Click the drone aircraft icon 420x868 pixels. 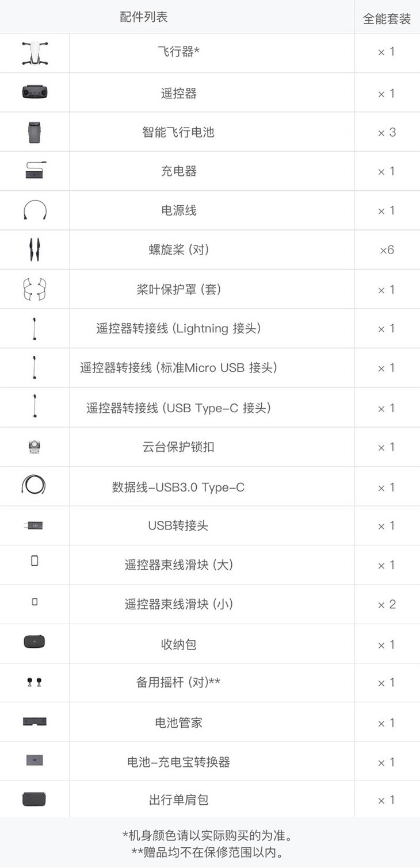[x=35, y=52]
